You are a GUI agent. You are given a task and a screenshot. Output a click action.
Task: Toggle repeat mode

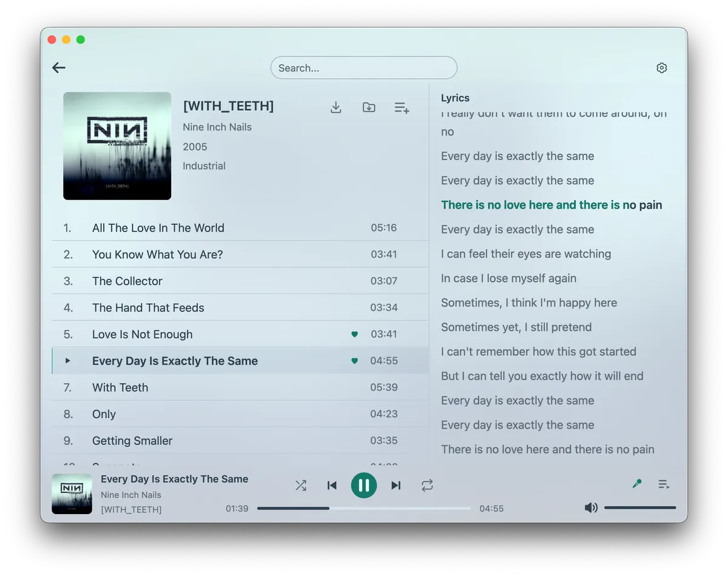pyautogui.click(x=428, y=485)
